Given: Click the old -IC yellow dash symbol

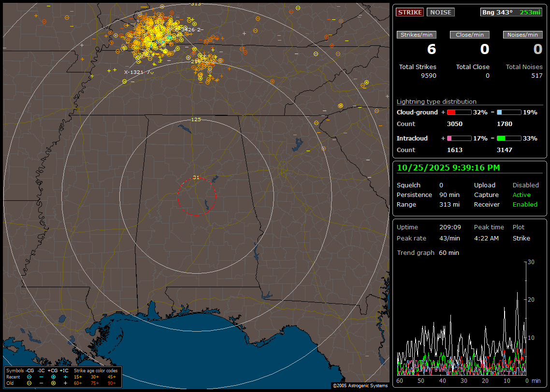Looking at the screenshot, I should [41, 383].
